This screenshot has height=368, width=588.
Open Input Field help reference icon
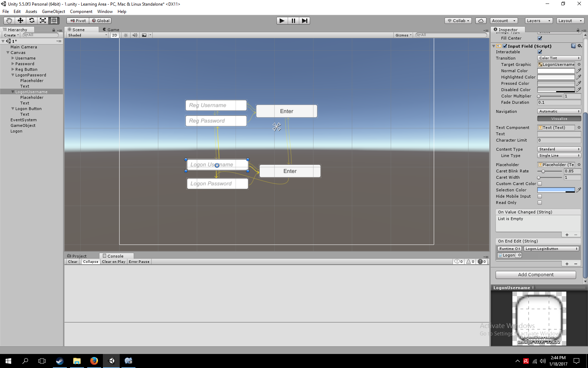(573, 46)
